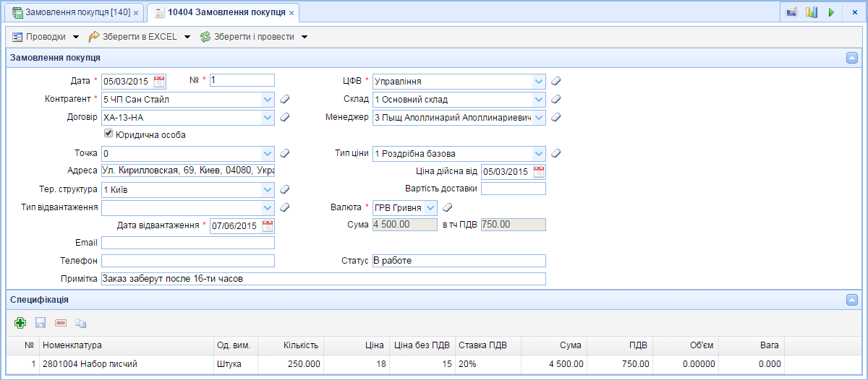
Task: Open the Тип відвантаження dropdown
Action: coord(268,207)
